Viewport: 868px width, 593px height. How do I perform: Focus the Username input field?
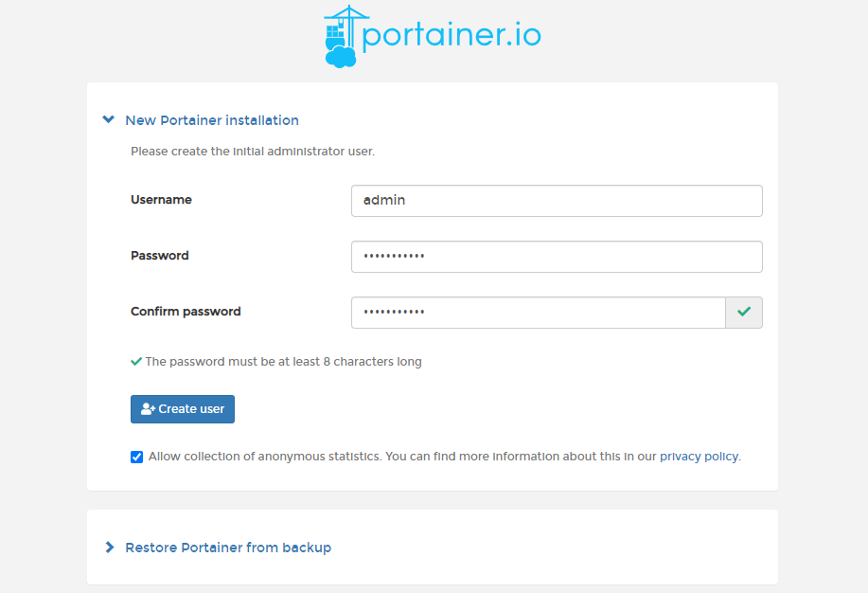click(557, 201)
